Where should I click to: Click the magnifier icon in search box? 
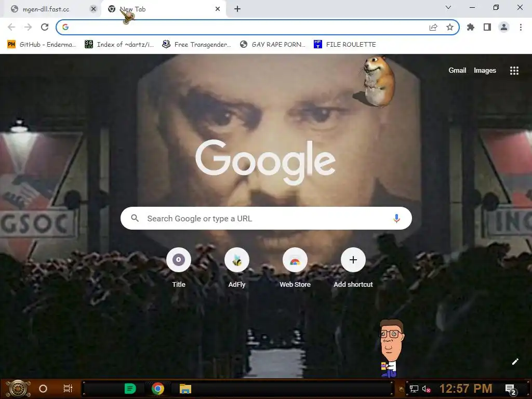click(135, 218)
